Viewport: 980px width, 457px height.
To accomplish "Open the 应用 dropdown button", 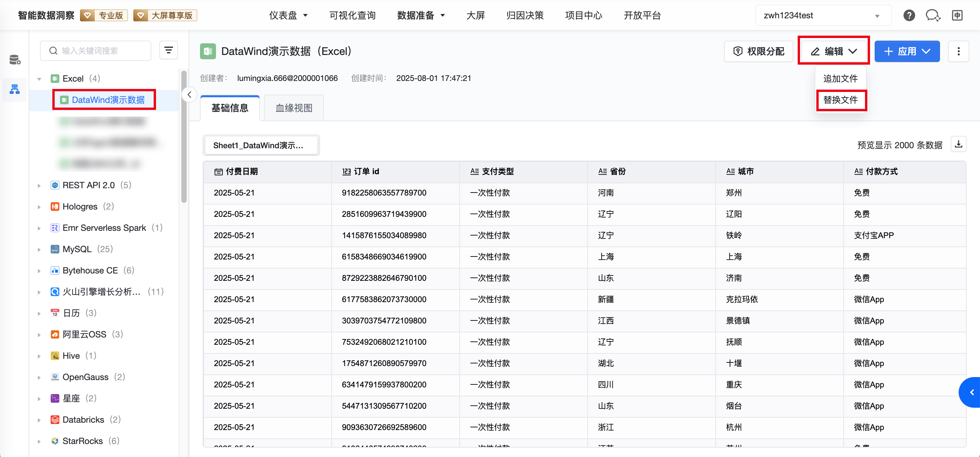I will coord(907,51).
